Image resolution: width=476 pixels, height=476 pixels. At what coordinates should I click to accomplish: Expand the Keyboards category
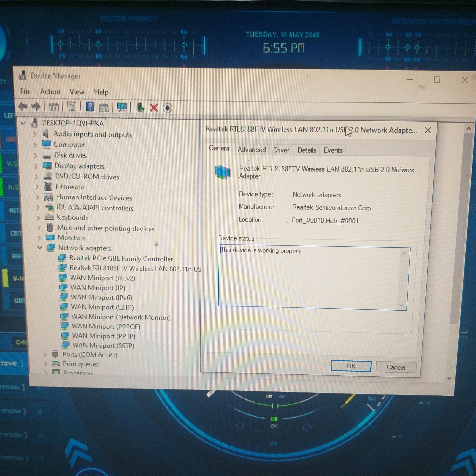[x=38, y=218]
